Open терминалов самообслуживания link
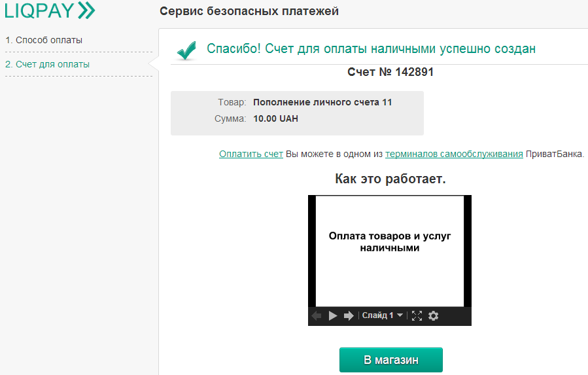 tap(454, 154)
